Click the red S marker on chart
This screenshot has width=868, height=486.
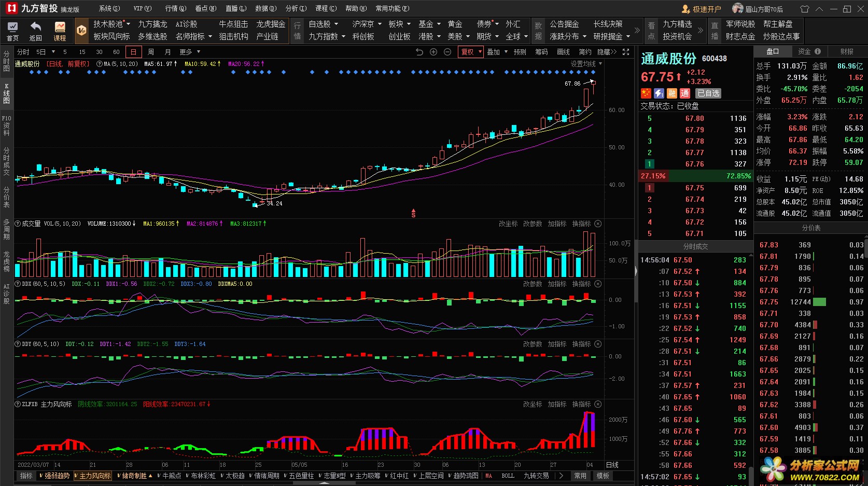click(x=413, y=213)
